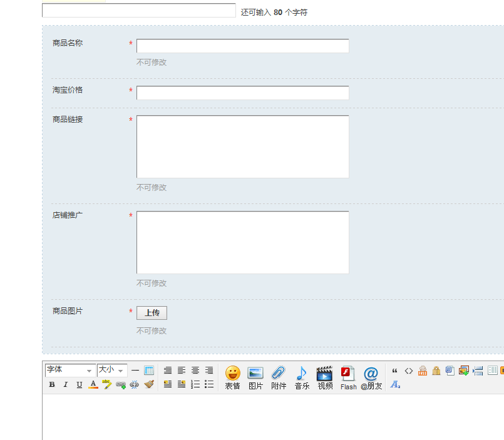Center align the text
Viewport: 504px width, 440px height.
pos(195,371)
